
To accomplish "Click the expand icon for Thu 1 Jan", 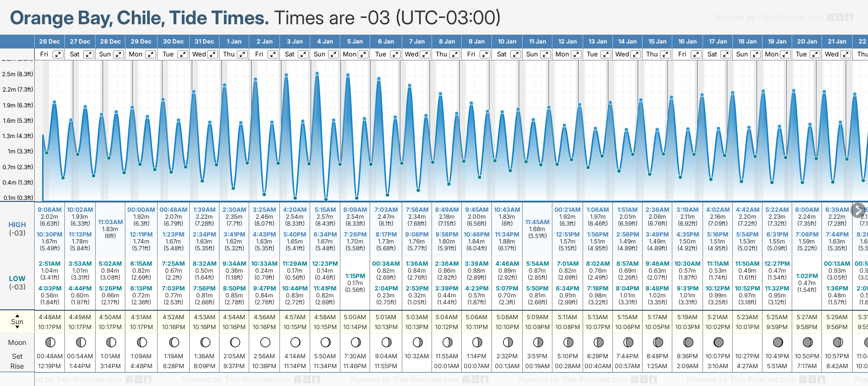I will point(242,54).
